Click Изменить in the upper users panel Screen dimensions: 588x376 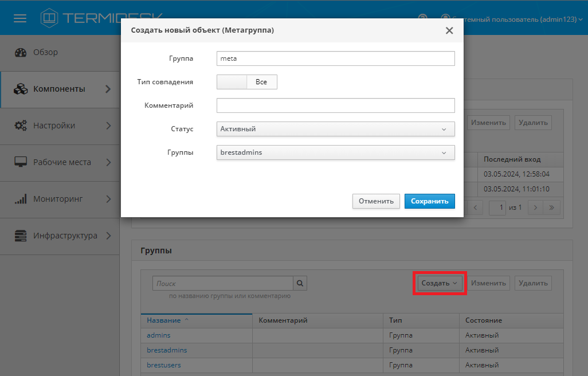pos(488,123)
